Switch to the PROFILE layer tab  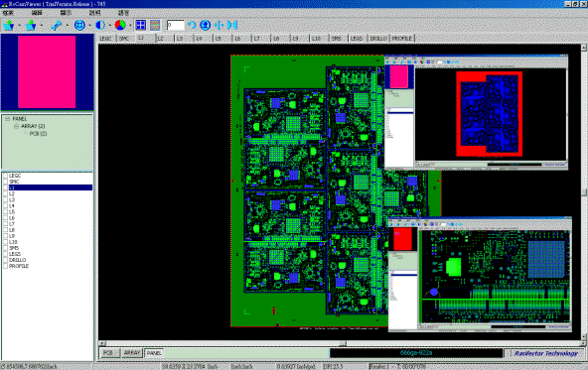(402, 39)
